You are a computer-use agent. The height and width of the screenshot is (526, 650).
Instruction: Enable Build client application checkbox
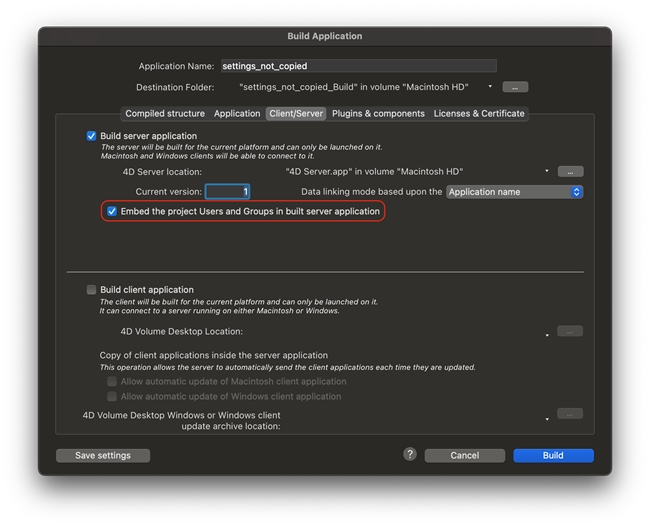92,290
